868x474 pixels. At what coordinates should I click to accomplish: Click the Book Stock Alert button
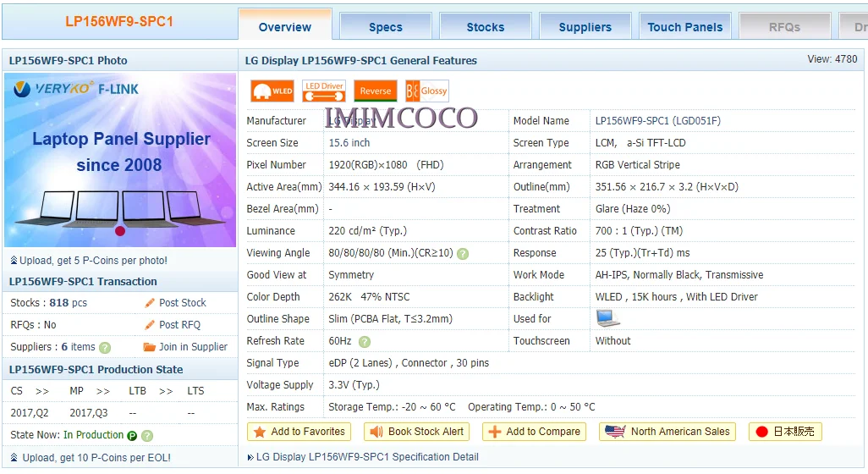[x=416, y=432]
